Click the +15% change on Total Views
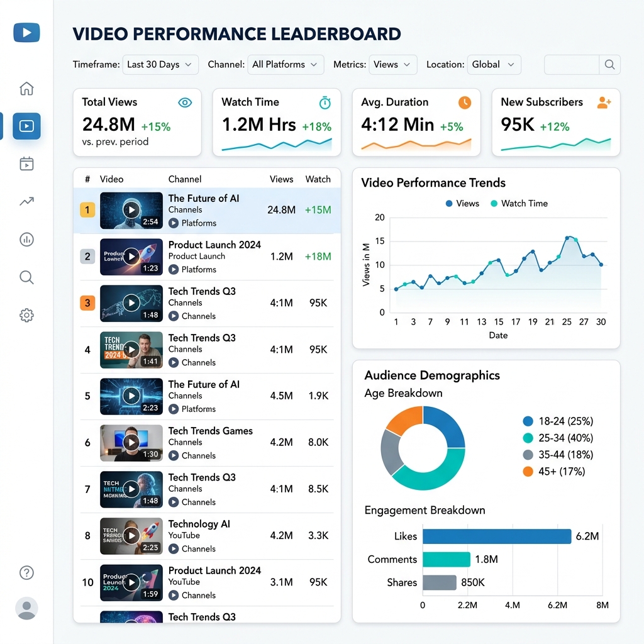Viewport: 644px width, 644px height. [x=156, y=127]
